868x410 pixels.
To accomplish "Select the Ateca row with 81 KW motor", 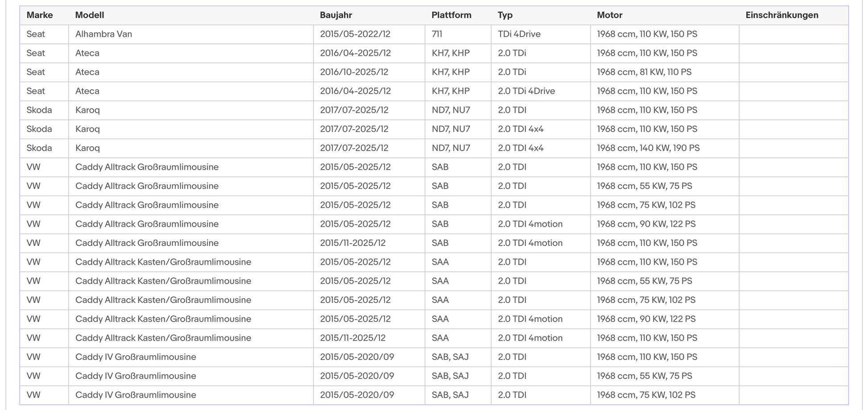I will tap(434, 72).
